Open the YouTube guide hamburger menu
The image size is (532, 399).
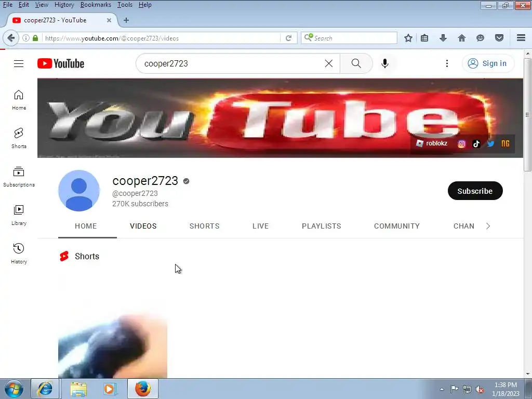click(x=19, y=63)
